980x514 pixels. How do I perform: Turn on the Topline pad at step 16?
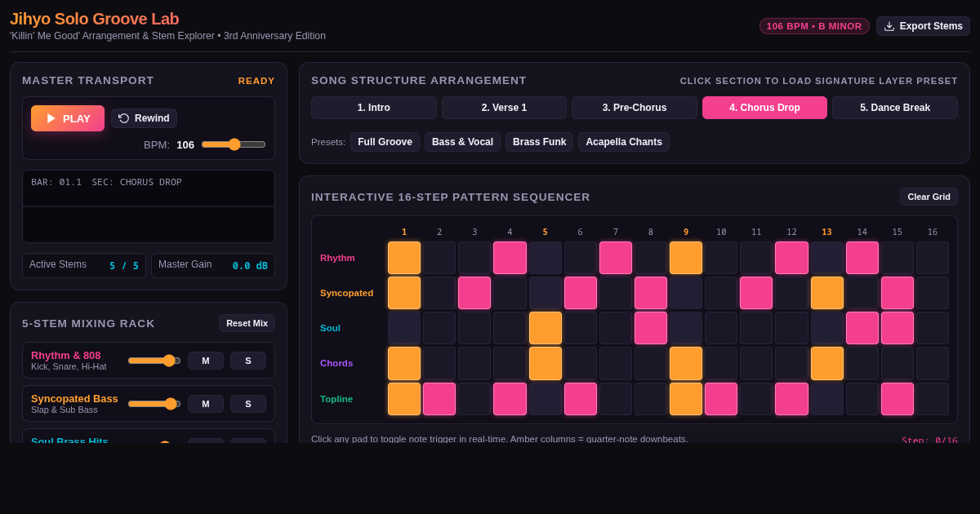933,399
